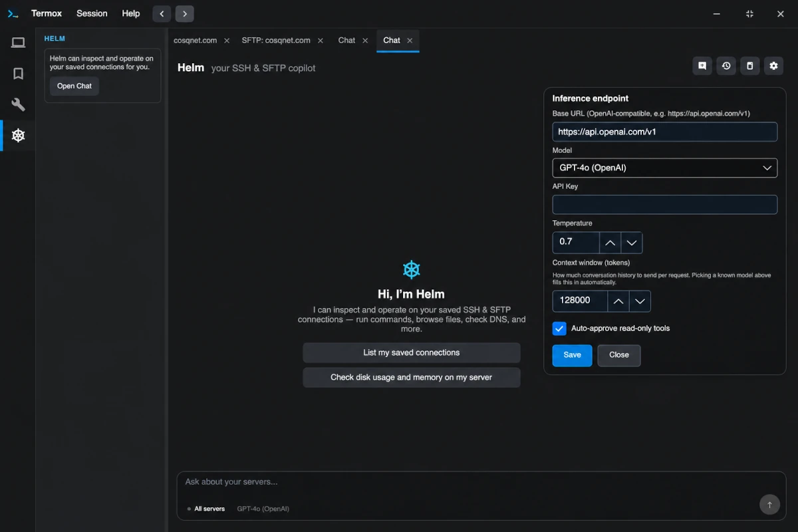Image resolution: width=798 pixels, height=532 pixels.
Task: Send message with the up-arrow button
Action: tap(769, 505)
